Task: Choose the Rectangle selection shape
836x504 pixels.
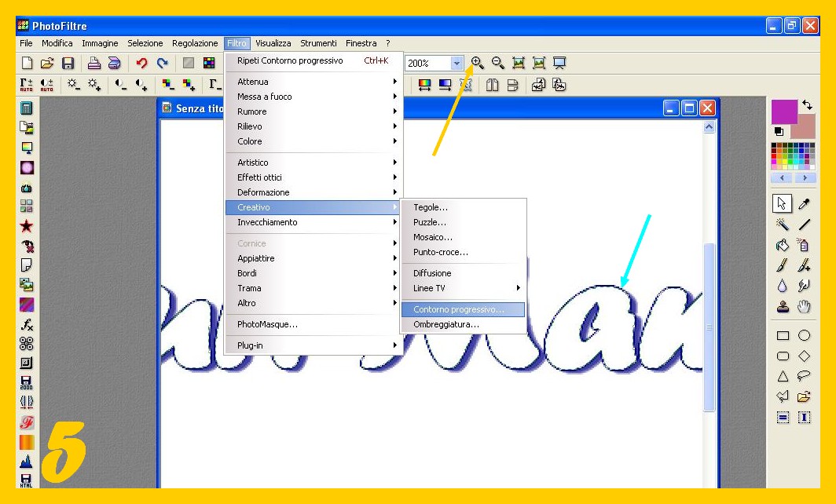Action: 783,336
